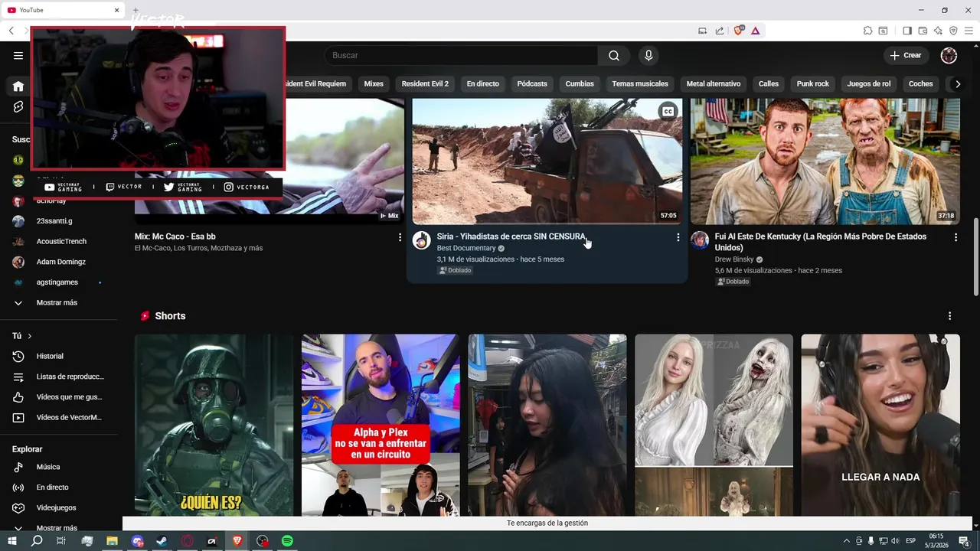Go to YouTube Home sidebar icon

point(18,86)
